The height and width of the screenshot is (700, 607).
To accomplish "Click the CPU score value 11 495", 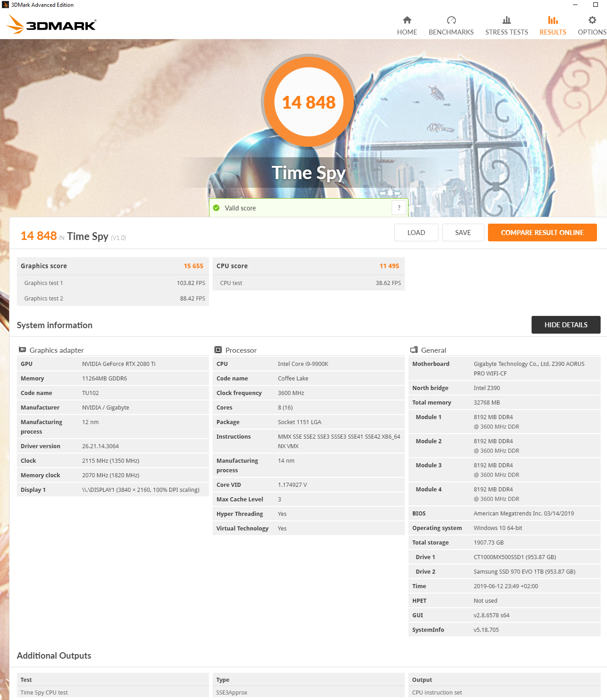I will 389,266.
